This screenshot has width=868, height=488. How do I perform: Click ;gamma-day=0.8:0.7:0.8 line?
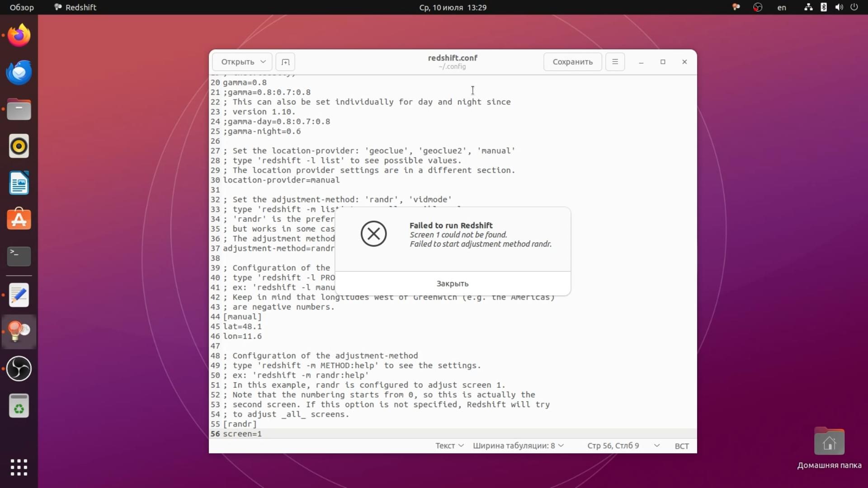click(x=277, y=121)
